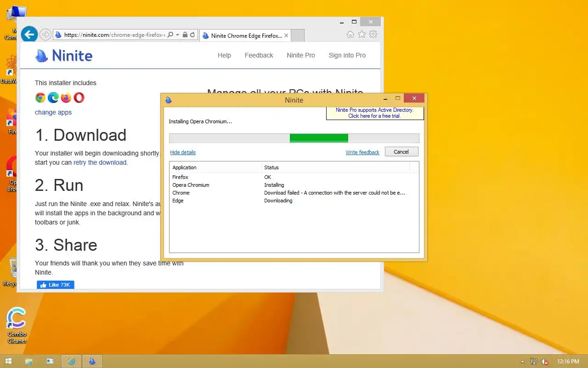Click the Firefox icon under installer includes
The height and width of the screenshot is (368, 588).
[x=66, y=98]
